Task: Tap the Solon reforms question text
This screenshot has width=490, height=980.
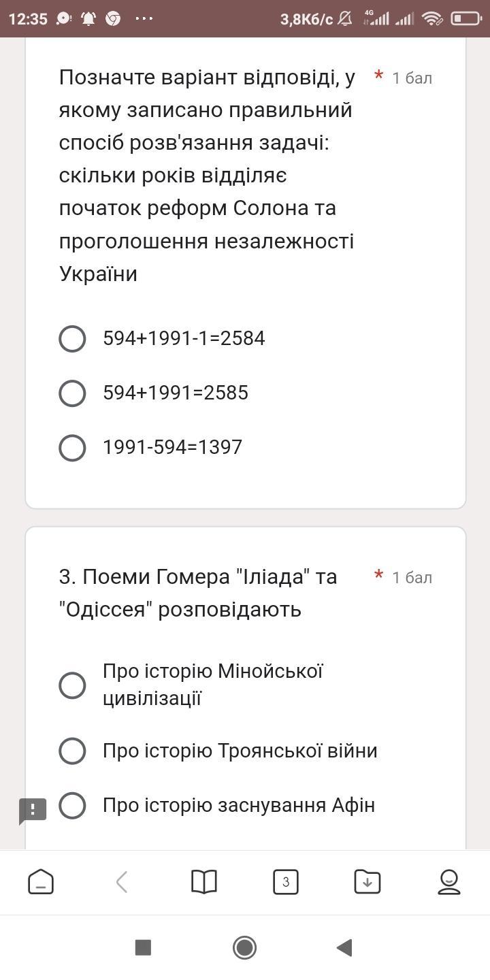Action: pos(207,176)
